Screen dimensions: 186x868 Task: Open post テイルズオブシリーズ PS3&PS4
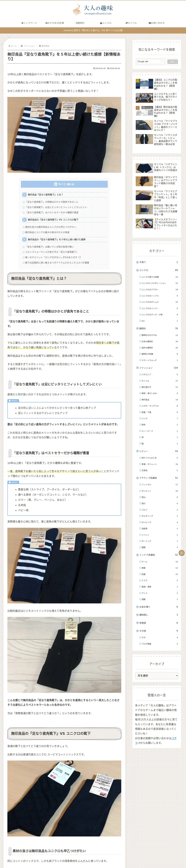156,224
